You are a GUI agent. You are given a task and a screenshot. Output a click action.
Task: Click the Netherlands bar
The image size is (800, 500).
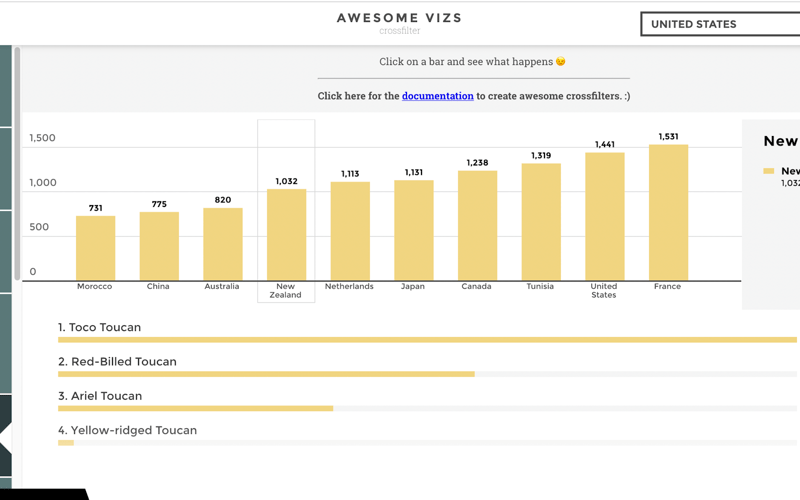(350, 231)
